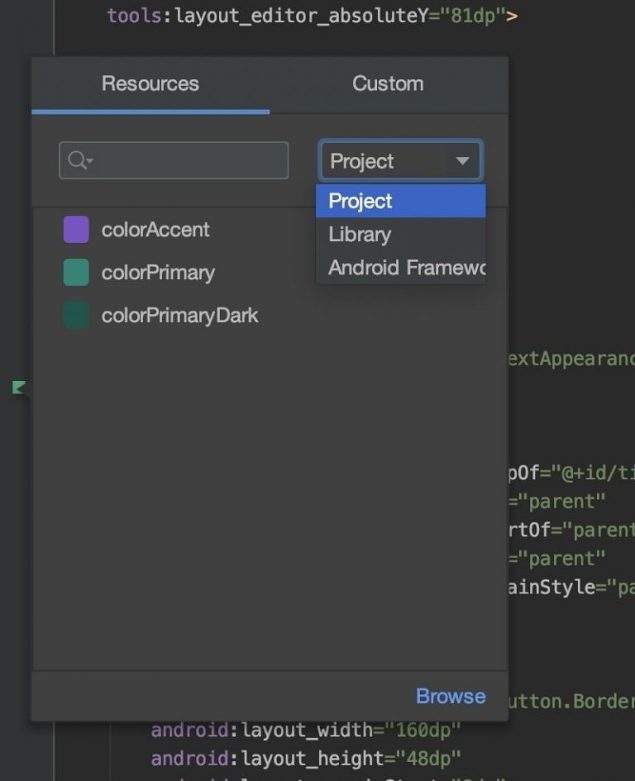Click the resource search input field
Screen dimensions: 635x781
(174, 160)
